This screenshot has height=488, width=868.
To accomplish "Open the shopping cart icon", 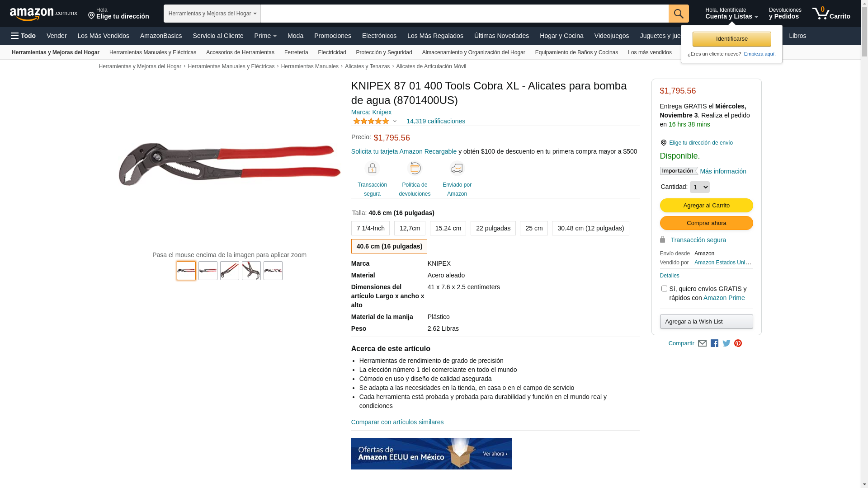I will 831,14.
